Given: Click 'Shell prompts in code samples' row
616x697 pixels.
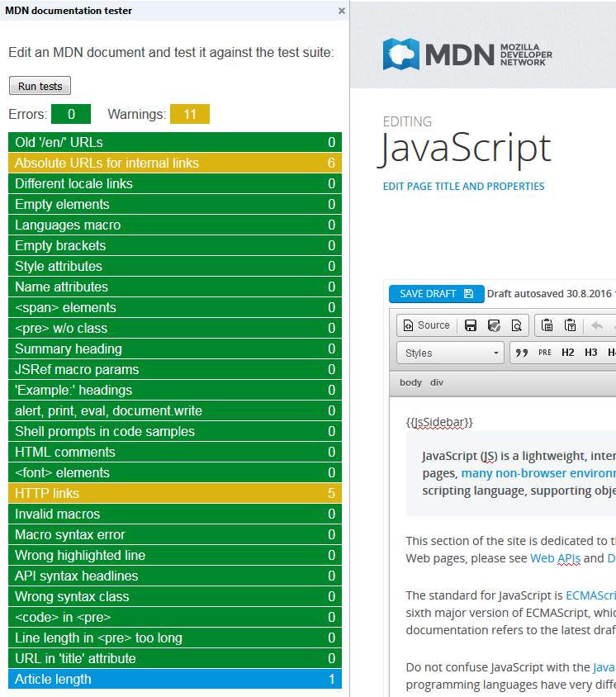Looking at the screenshot, I should pos(175,432).
